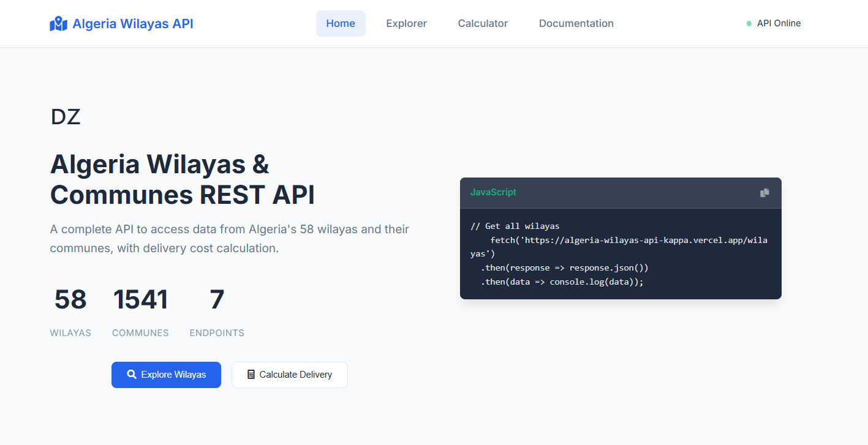The image size is (868, 445).
Task: Go to the Documentation tab
Action: 576,23
